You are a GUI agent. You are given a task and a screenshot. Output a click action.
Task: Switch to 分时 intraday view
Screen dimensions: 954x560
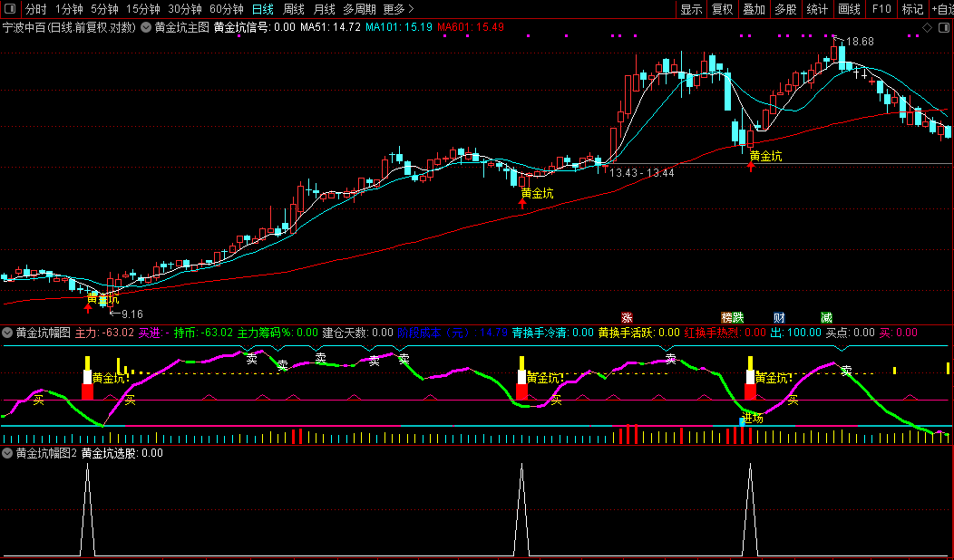coord(36,9)
